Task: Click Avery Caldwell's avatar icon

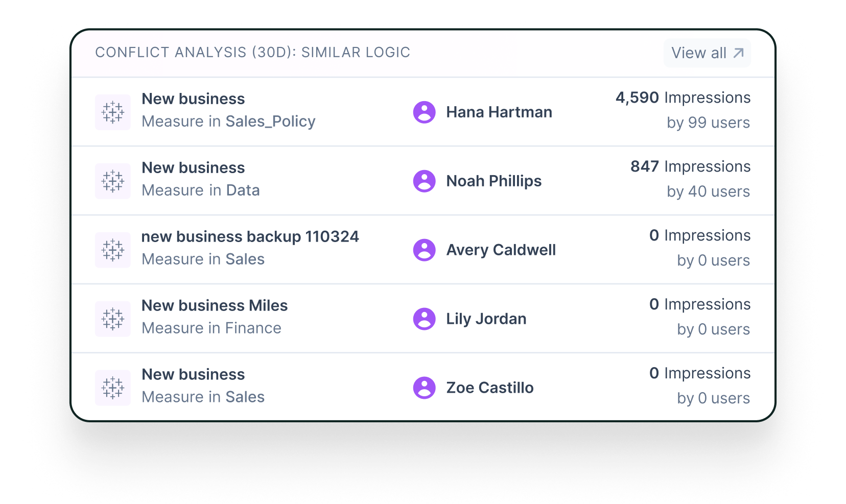Action: (x=424, y=250)
